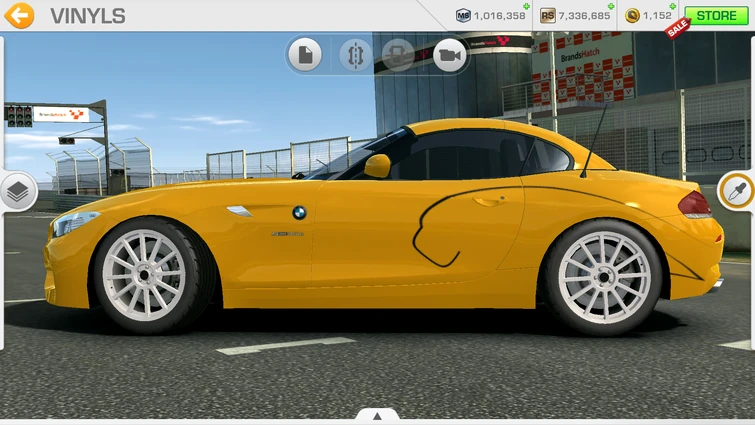Add more gold coins with plus
This screenshot has width=755, height=425.
pyautogui.click(x=673, y=6)
